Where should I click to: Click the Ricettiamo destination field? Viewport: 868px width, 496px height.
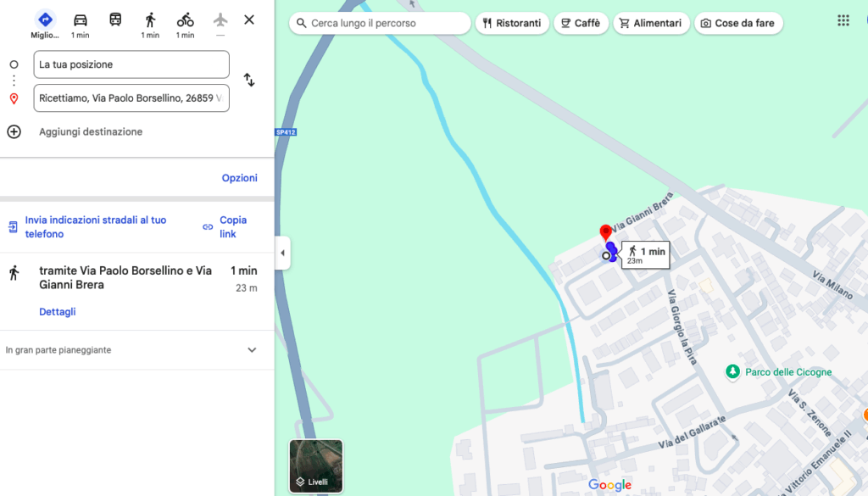131,98
